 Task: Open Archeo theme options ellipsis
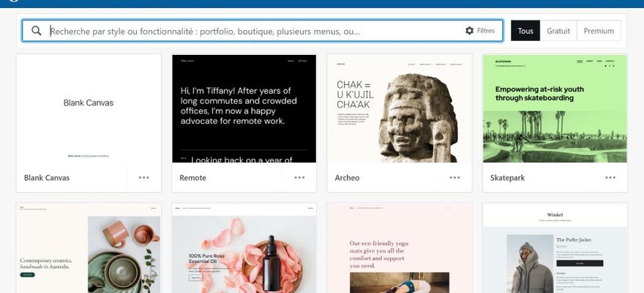[x=454, y=177]
